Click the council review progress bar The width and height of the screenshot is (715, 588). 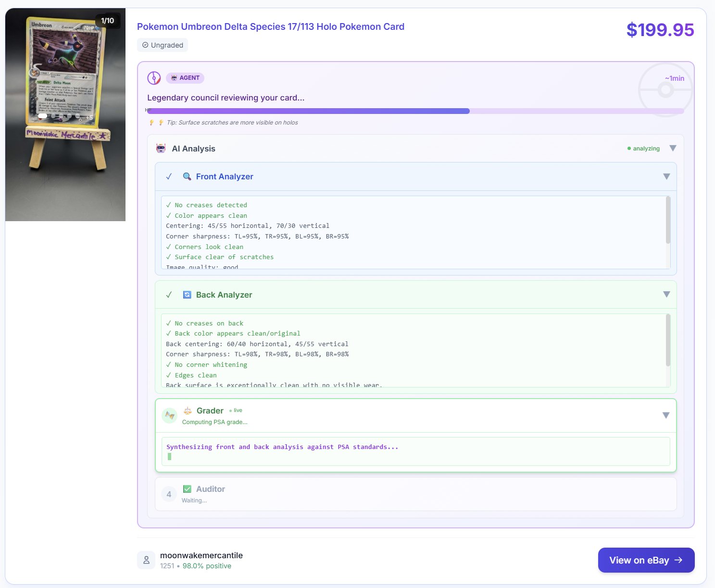click(x=416, y=111)
